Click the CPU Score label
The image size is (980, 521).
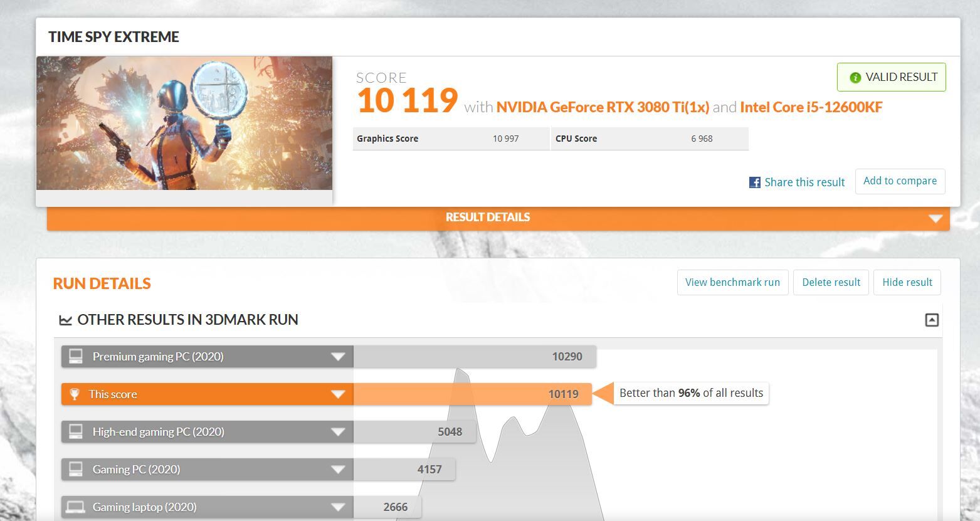(x=576, y=139)
